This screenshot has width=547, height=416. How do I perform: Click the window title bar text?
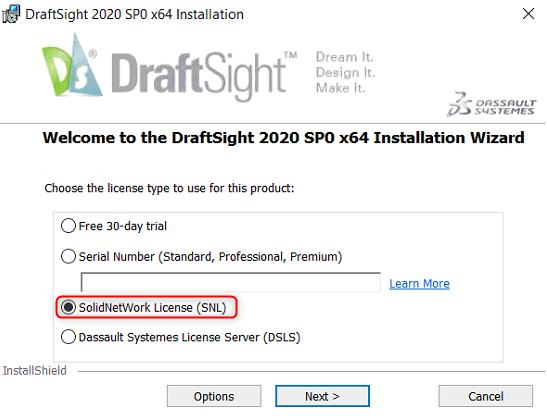click(135, 14)
